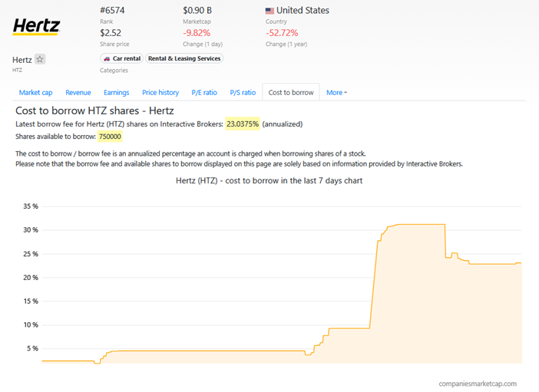Click the Categories label under the tags
The image size is (539, 392).
pos(114,71)
